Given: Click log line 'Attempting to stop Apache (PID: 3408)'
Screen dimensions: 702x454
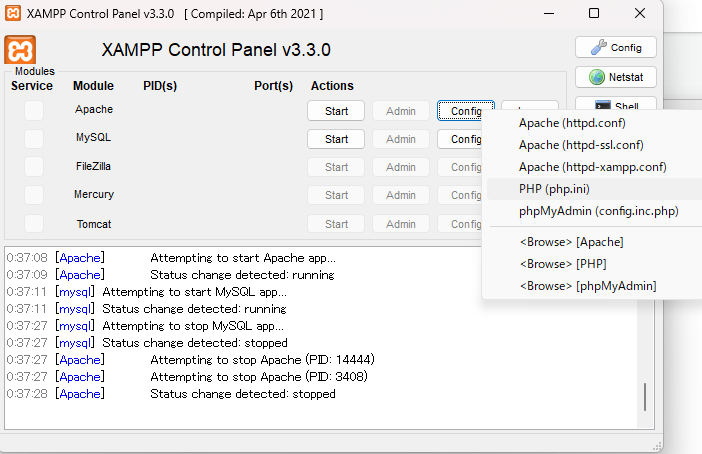Looking at the screenshot, I should coord(259,377).
